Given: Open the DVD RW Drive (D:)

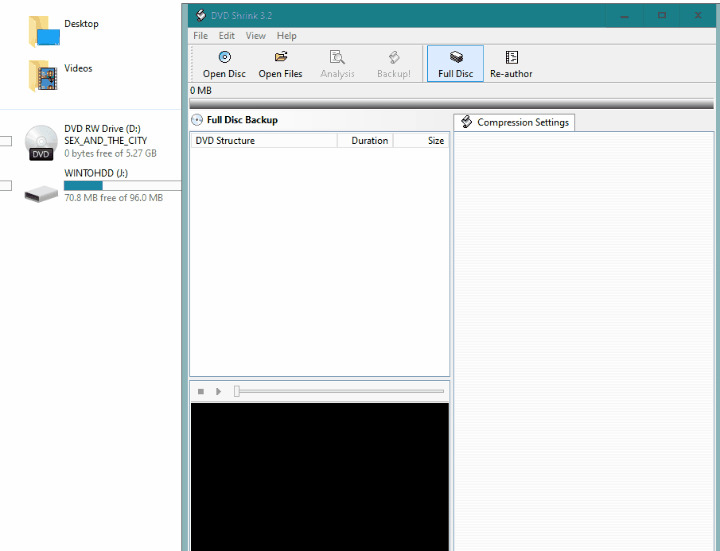Looking at the screenshot, I should [42, 142].
